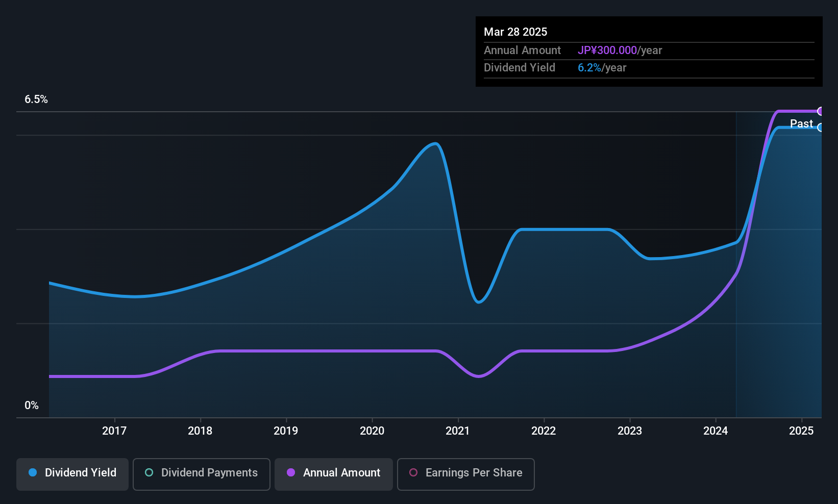
Task: Click the purple endpoint marker on Annual Amount line
Action: pyautogui.click(x=821, y=111)
